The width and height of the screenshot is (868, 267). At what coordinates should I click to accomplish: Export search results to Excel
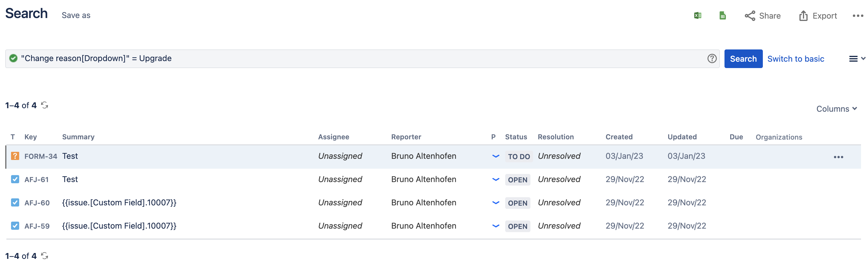[697, 15]
